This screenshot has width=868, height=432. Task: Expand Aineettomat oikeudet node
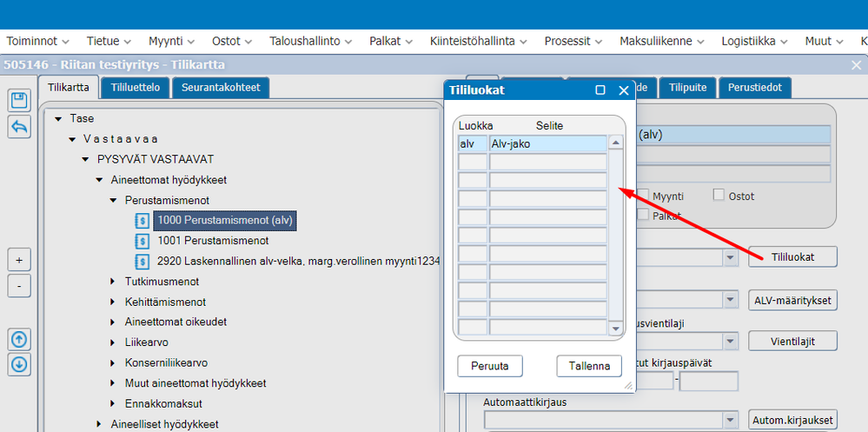pyautogui.click(x=113, y=322)
